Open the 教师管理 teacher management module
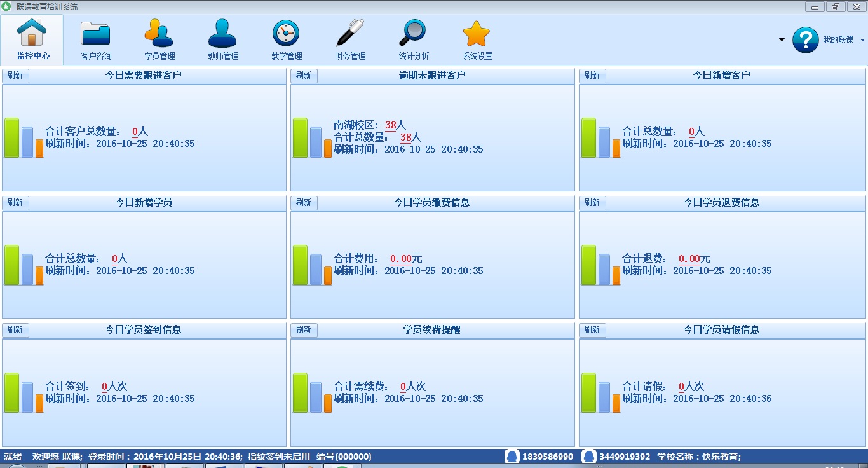The height and width of the screenshot is (468, 868). [x=222, y=38]
